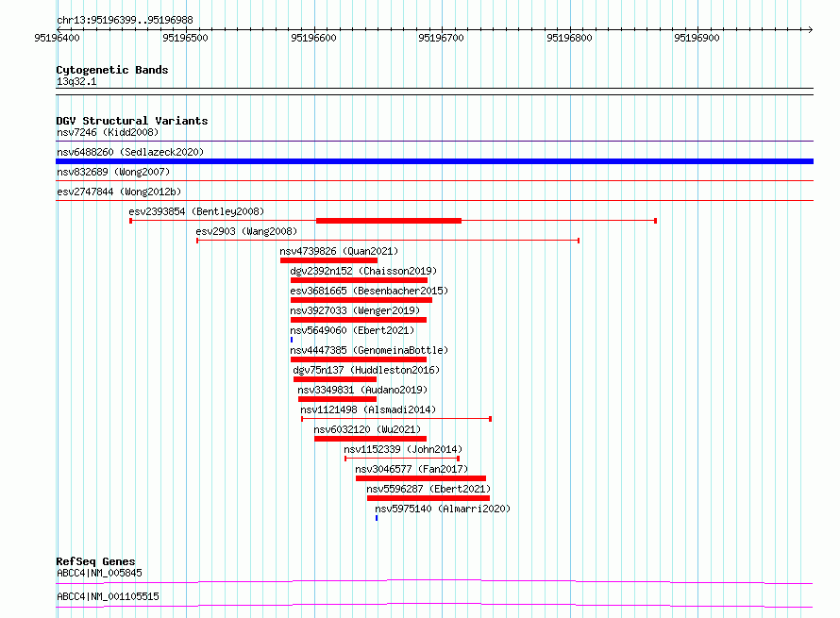Click the ABCC4|NM_001105515 gene label
Image resolution: width=840 pixels, height=618 pixels.
[109, 596]
